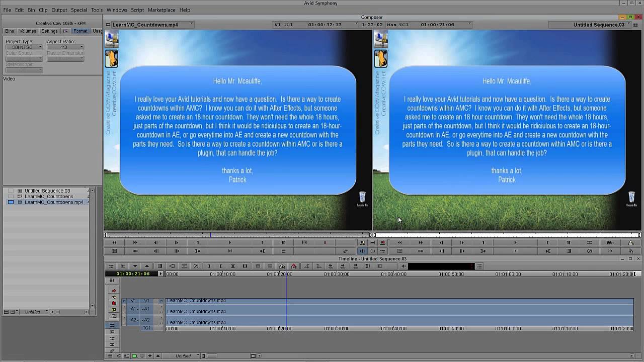The height and width of the screenshot is (362, 644).
Task: Open the Marketplace menu
Action: point(162,10)
